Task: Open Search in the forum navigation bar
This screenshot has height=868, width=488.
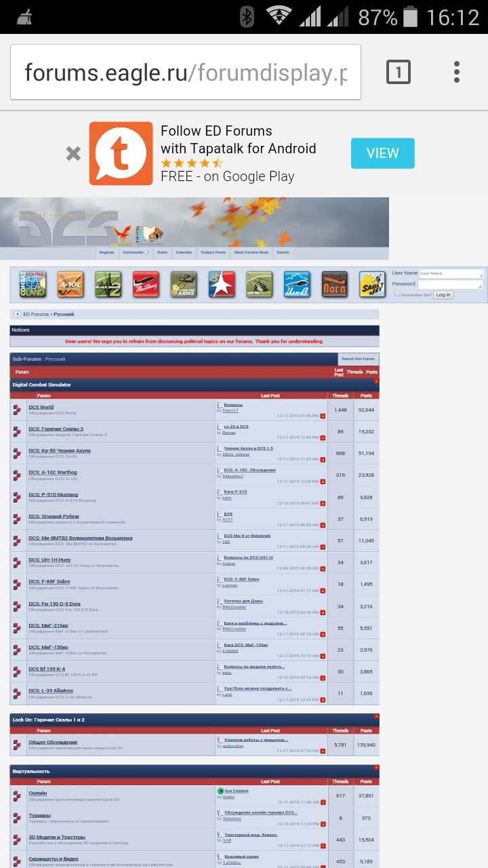Action: (283, 252)
